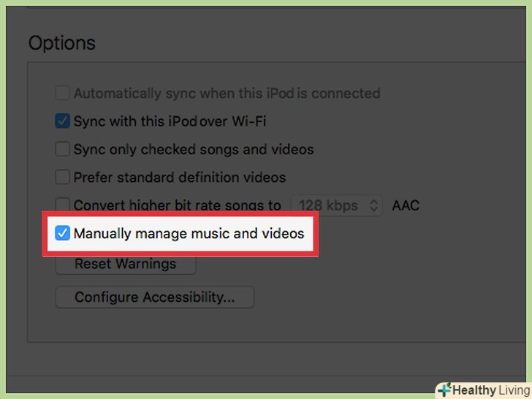Uncheck the Manually manage music and videos checkbox
Viewport: 532px width, 399px height.
pyautogui.click(x=63, y=234)
